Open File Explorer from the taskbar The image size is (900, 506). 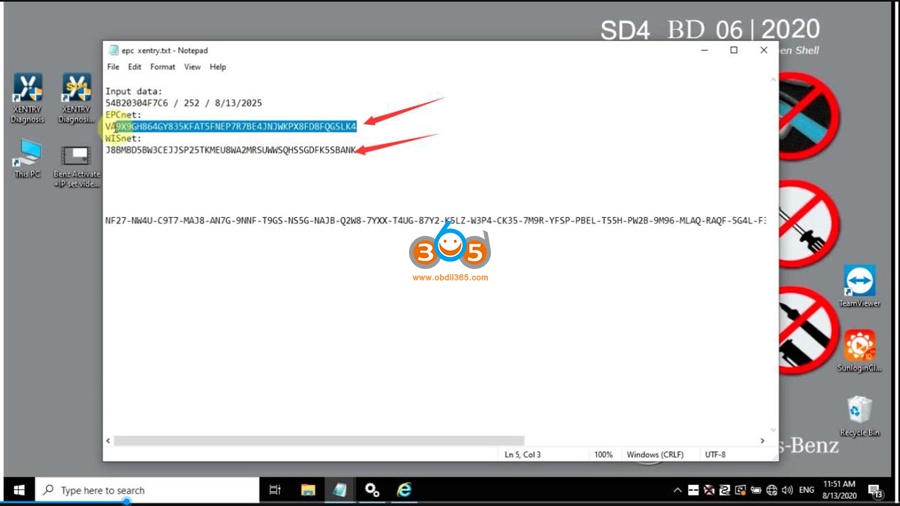(x=308, y=491)
